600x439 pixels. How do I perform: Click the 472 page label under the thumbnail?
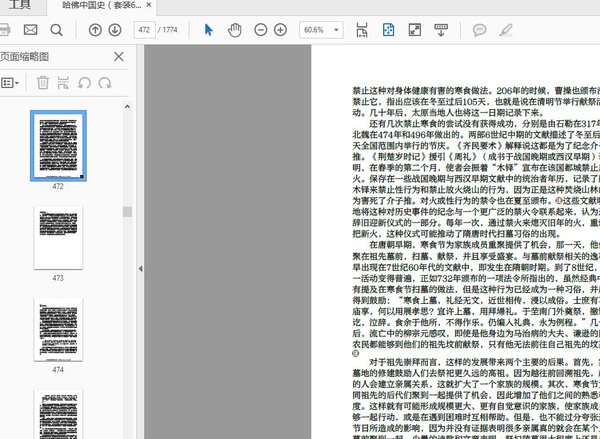[58, 186]
